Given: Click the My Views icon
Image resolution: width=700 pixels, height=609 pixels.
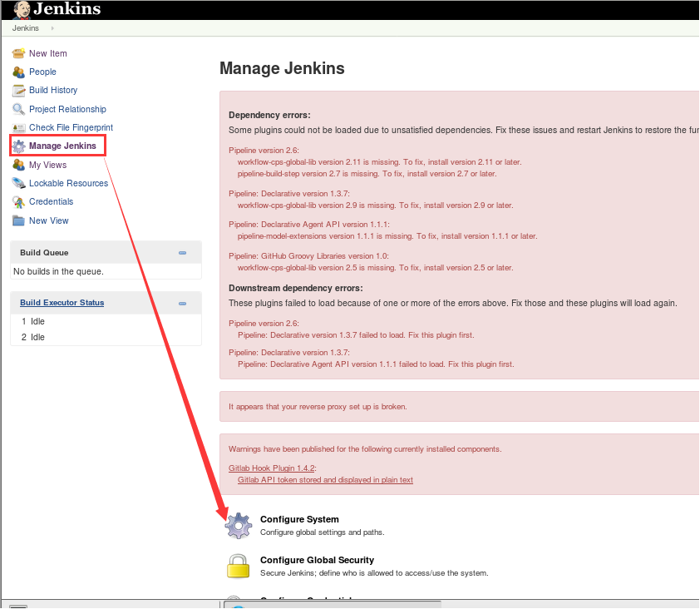Looking at the screenshot, I should point(18,165).
